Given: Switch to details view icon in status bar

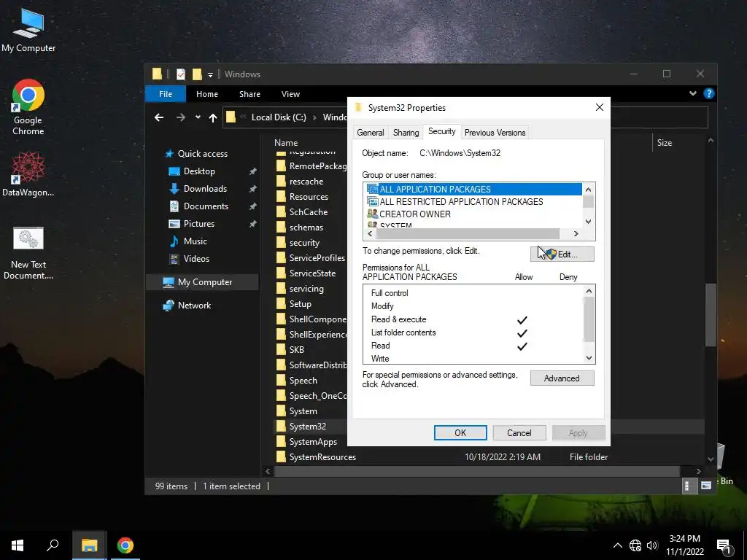Looking at the screenshot, I should click(689, 486).
